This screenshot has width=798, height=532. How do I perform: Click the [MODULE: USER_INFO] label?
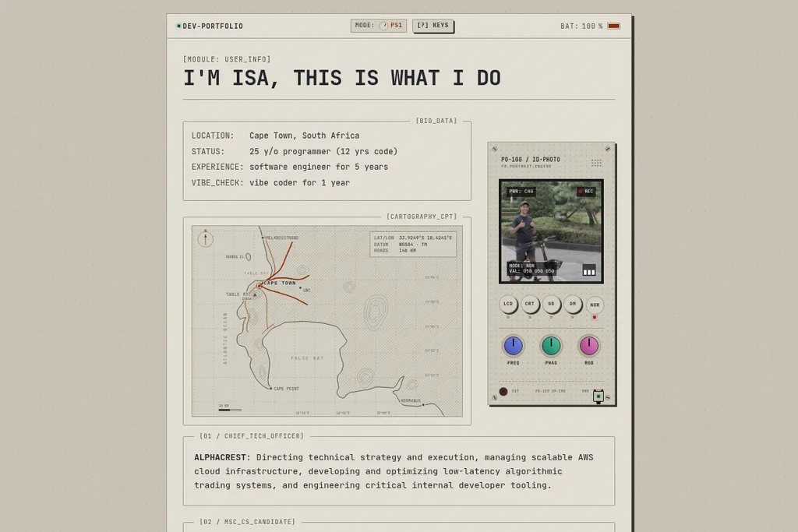tap(227, 59)
